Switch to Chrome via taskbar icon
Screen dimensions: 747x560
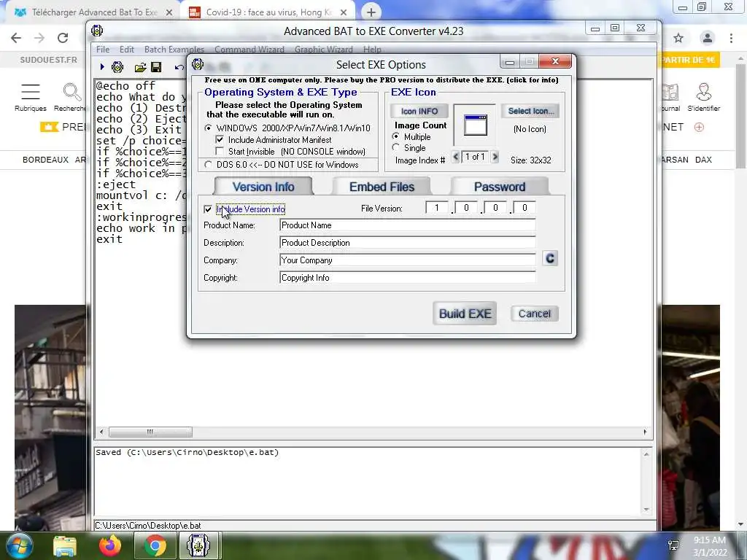pyautogui.click(x=155, y=545)
